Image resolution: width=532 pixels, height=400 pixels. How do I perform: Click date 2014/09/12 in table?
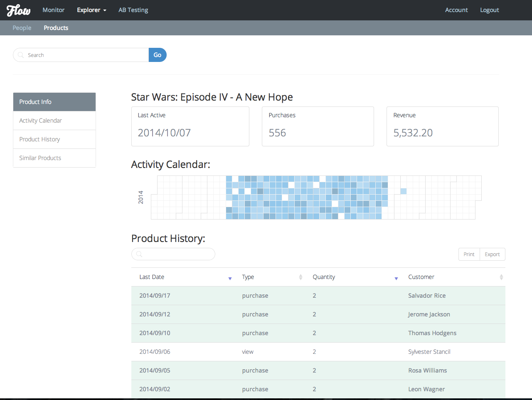(x=155, y=314)
